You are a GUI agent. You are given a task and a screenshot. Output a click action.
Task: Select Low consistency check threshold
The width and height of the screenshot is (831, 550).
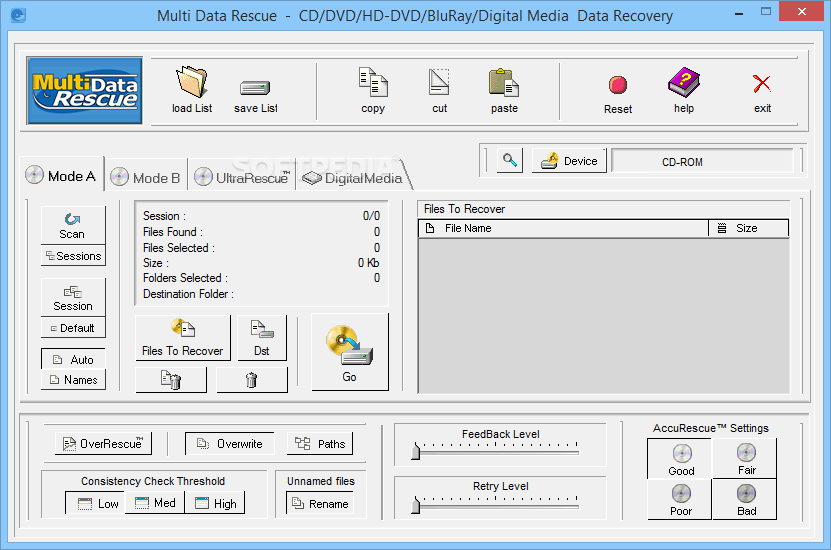(x=96, y=503)
